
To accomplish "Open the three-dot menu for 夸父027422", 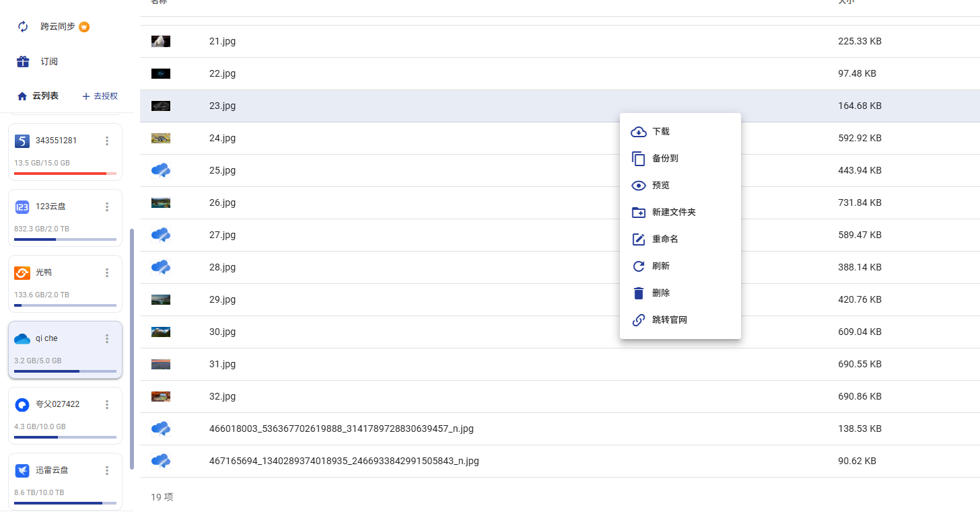I will click(106, 404).
